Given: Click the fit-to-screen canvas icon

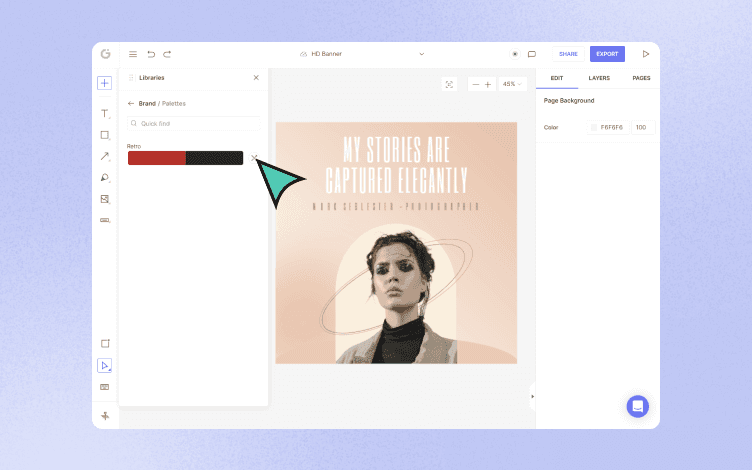Looking at the screenshot, I should tap(449, 84).
